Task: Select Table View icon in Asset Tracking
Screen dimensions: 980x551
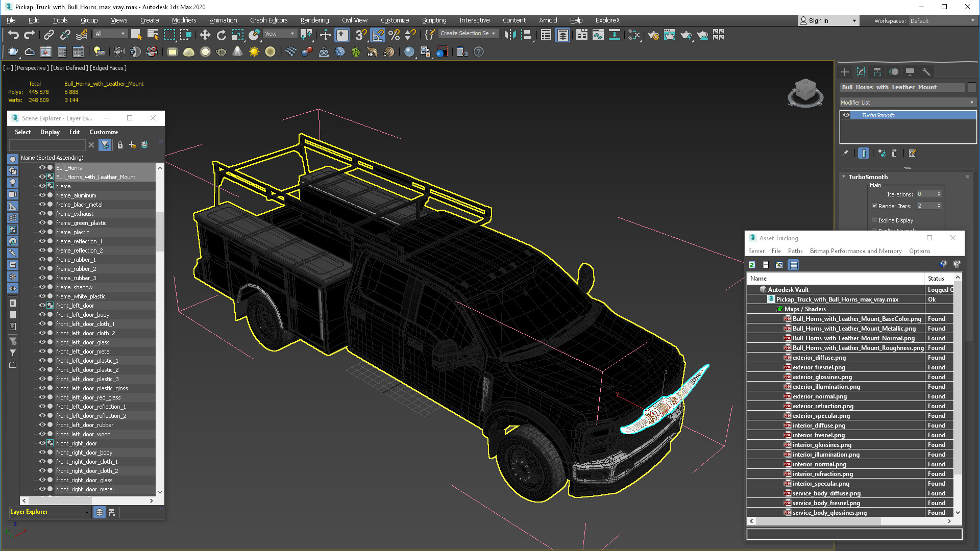Action: tap(793, 265)
